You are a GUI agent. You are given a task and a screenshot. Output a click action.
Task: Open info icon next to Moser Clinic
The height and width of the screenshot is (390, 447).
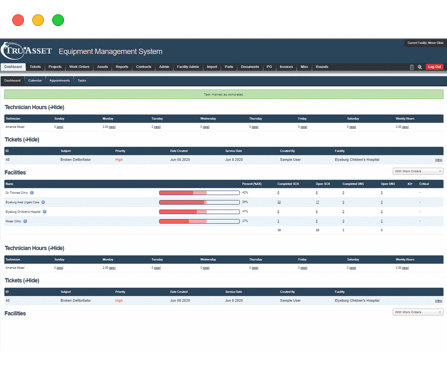pyautogui.click(x=25, y=221)
